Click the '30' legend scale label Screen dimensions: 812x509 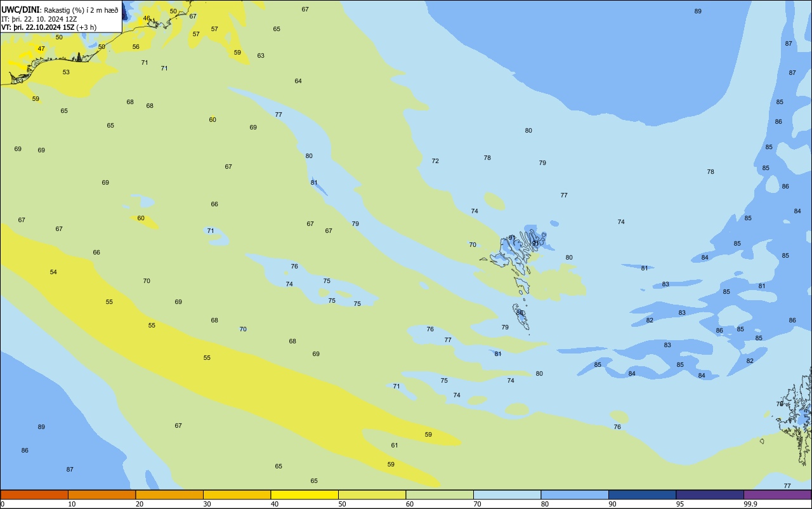(207, 504)
